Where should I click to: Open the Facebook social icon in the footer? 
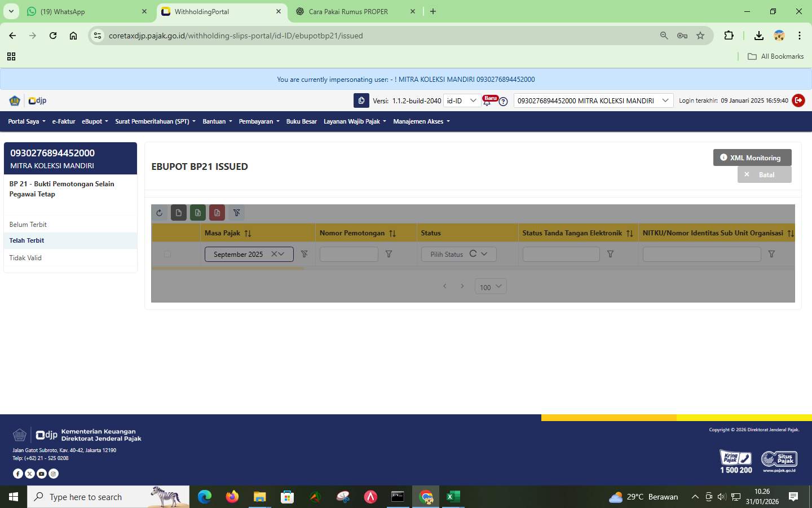point(18,474)
